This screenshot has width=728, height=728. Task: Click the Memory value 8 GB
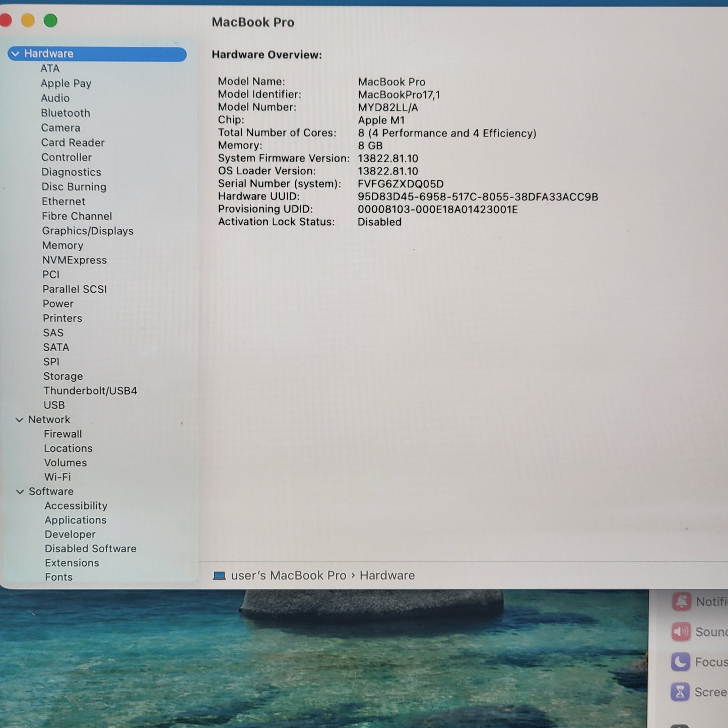370,146
